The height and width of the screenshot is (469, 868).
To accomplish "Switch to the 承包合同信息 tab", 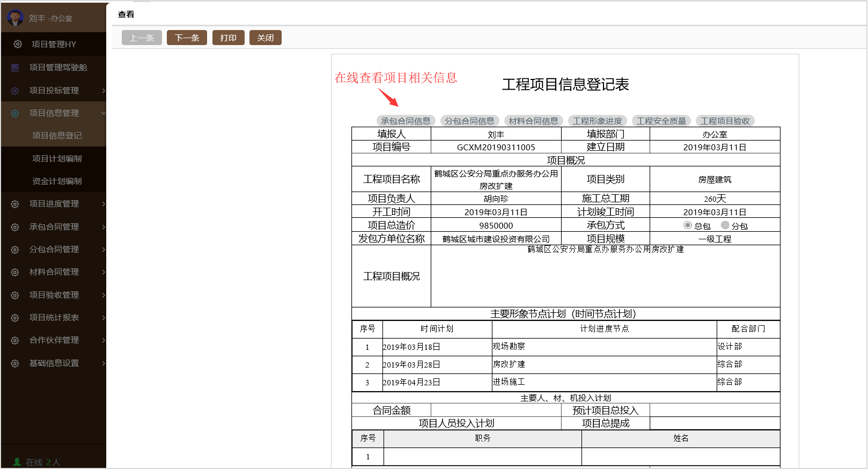I will point(406,121).
